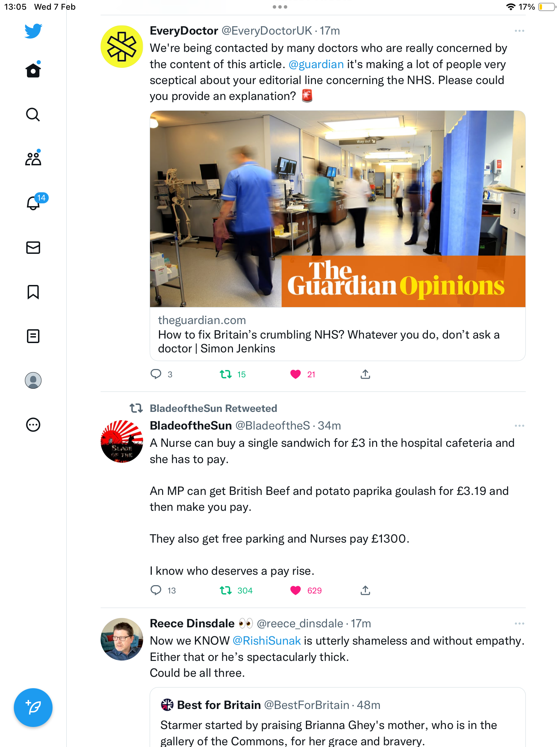Open options menu for BladeoftheSun tweet
Screen dimensions: 560x747
click(x=520, y=426)
